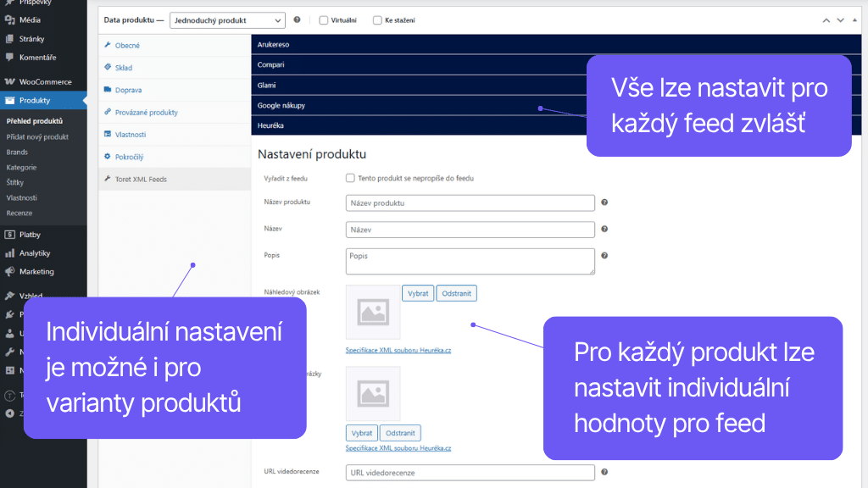
Task: Open the Pokročilý gear tab
Action: (106, 157)
